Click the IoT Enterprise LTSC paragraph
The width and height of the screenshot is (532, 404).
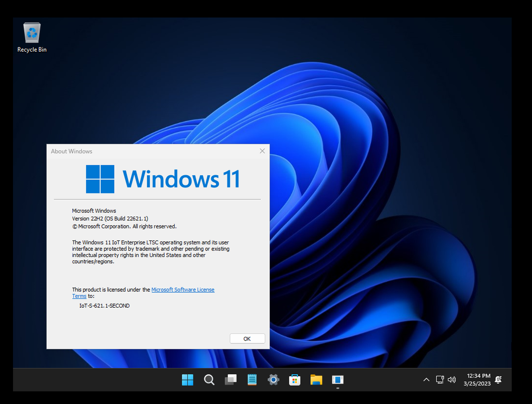(x=151, y=252)
